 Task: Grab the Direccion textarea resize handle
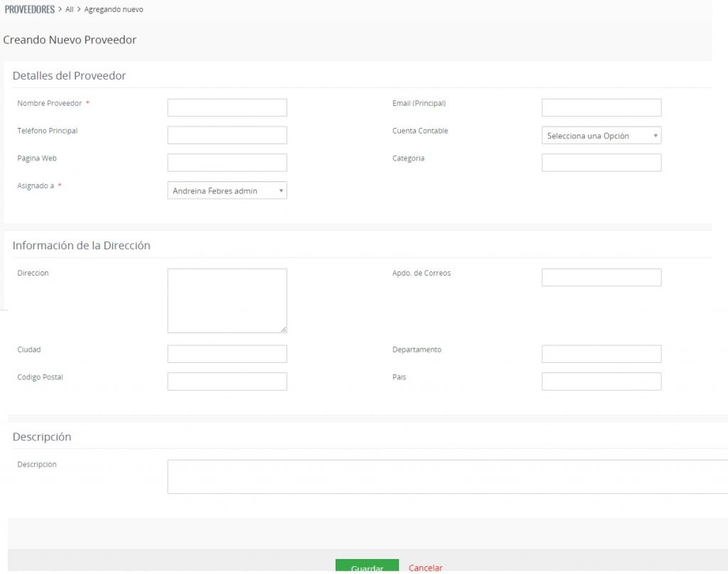pyautogui.click(x=284, y=330)
